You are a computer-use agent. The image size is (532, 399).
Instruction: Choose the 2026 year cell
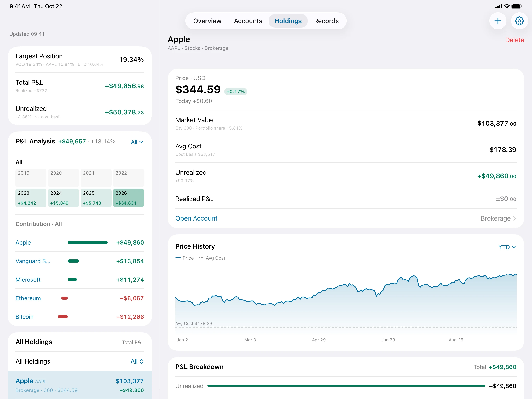tap(128, 198)
